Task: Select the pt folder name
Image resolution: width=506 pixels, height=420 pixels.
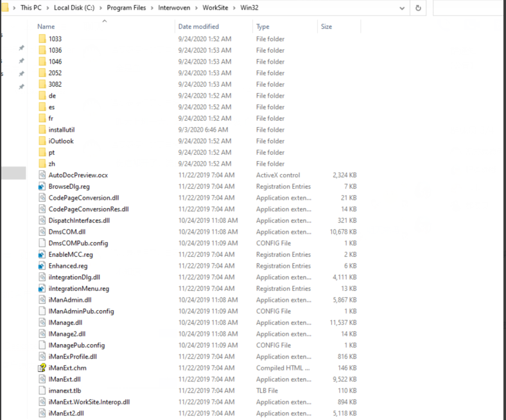Action: pyautogui.click(x=51, y=152)
